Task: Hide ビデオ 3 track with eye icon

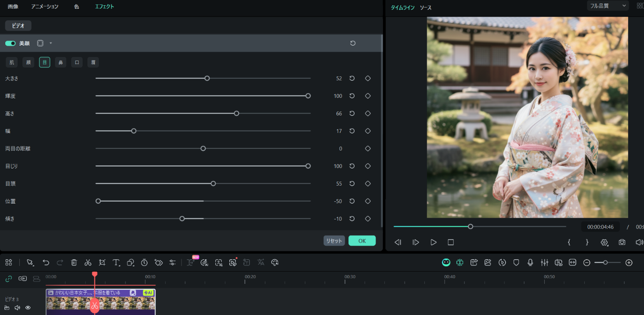Action: click(28, 308)
